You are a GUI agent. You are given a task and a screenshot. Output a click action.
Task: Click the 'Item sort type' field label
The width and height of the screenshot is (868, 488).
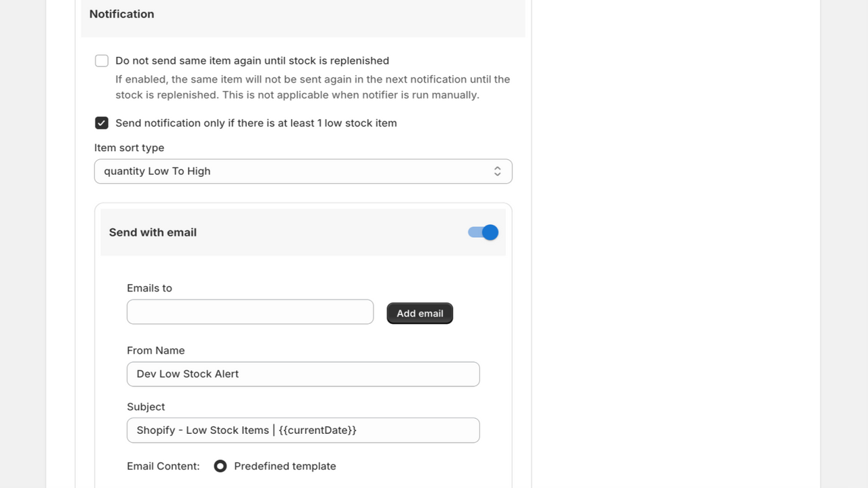point(129,148)
